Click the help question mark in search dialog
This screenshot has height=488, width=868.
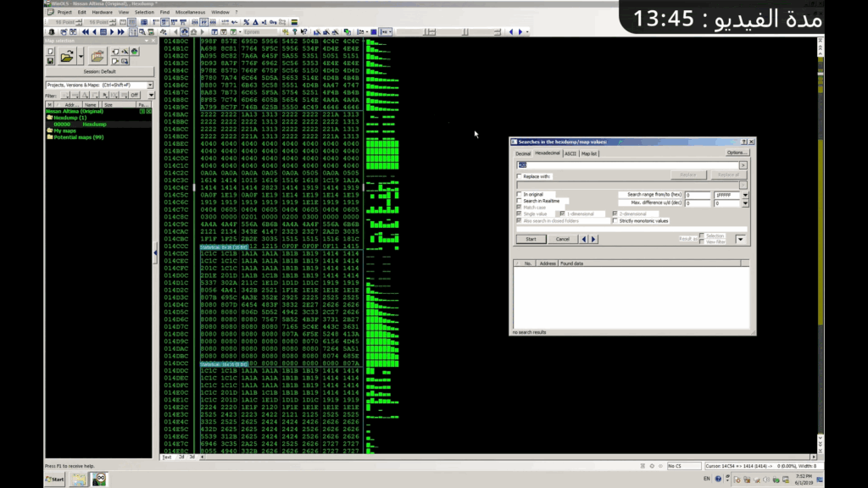click(743, 141)
